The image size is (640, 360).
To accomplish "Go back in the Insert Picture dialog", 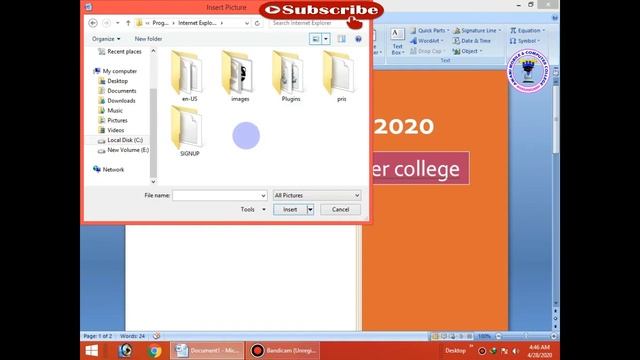I will 93,23.
